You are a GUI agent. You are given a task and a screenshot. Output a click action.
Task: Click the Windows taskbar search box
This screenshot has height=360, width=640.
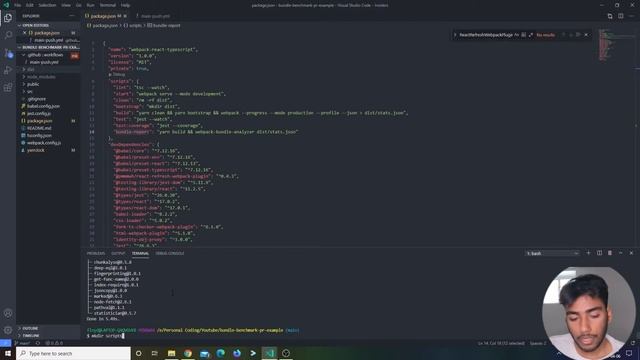coord(73,353)
